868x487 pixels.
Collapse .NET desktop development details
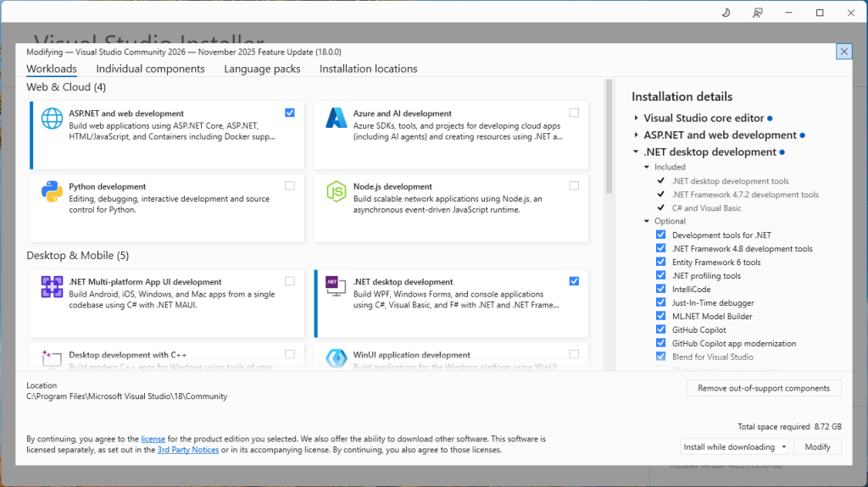pyautogui.click(x=636, y=152)
